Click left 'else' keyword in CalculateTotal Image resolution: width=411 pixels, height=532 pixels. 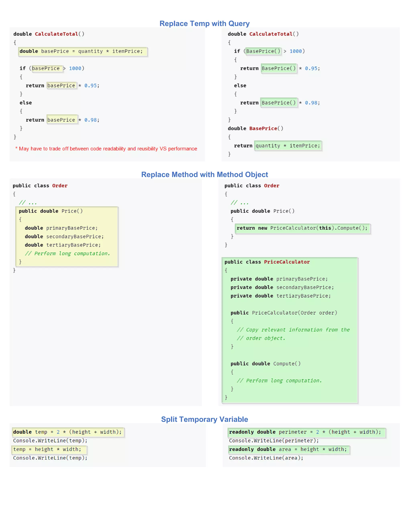pos(26,103)
